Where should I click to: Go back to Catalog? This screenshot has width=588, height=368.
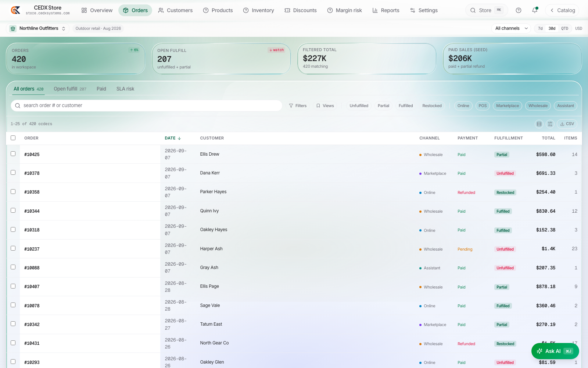tap(562, 10)
